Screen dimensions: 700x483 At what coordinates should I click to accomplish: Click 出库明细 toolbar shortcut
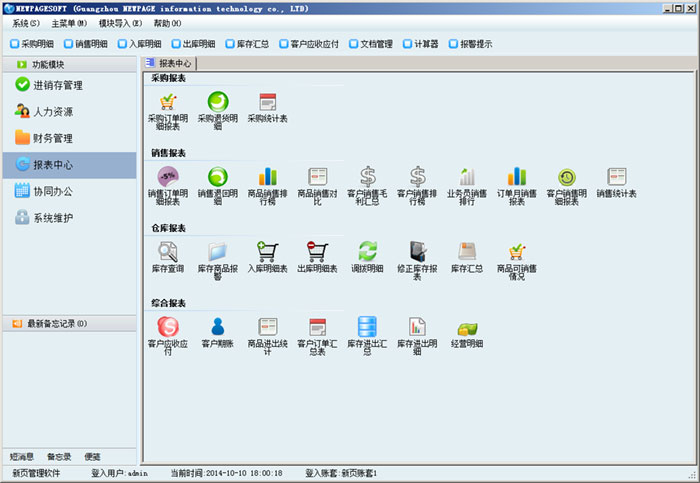pyautogui.click(x=193, y=44)
